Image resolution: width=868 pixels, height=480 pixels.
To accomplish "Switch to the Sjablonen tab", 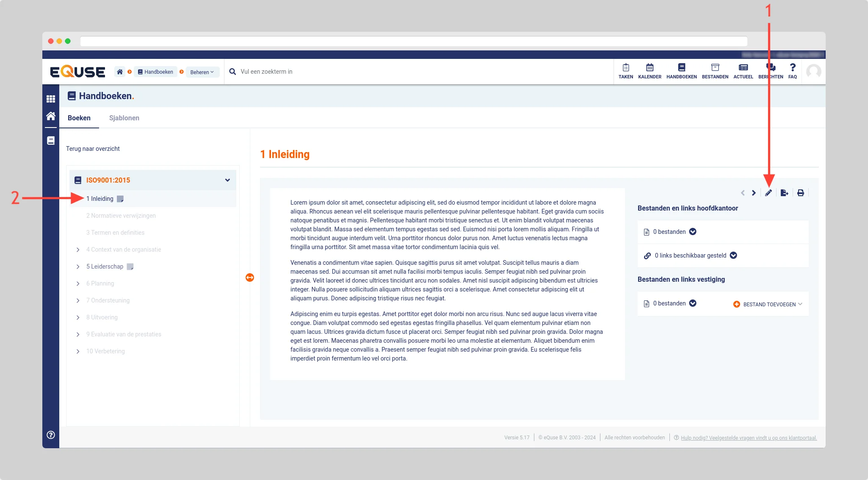I will tap(124, 118).
